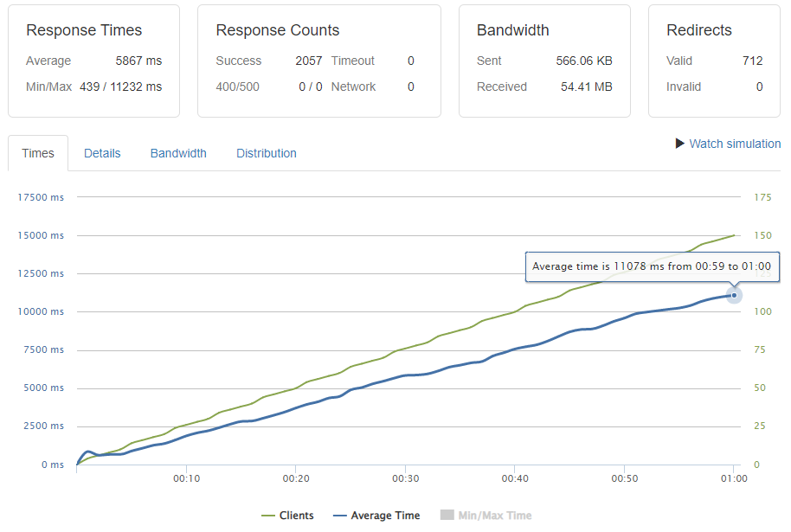Image resolution: width=791 pixels, height=532 pixels.
Task: Click the Watch simulation link
Action: (734, 144)
